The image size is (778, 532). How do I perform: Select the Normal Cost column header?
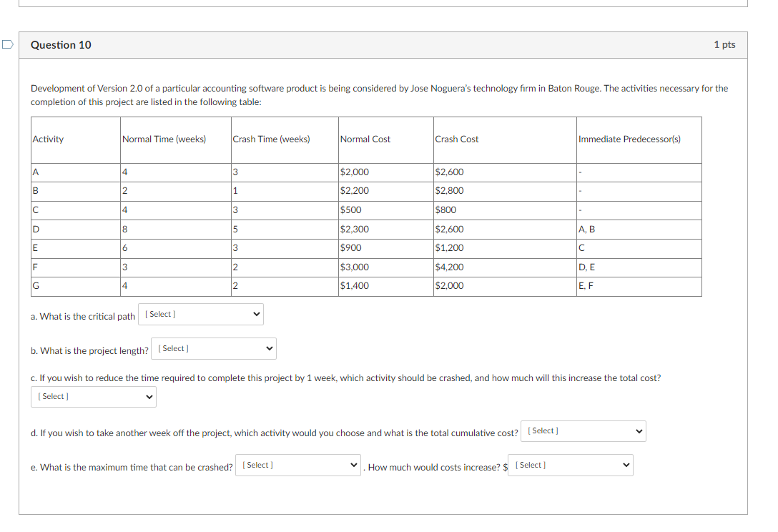(x=365, y=139)
